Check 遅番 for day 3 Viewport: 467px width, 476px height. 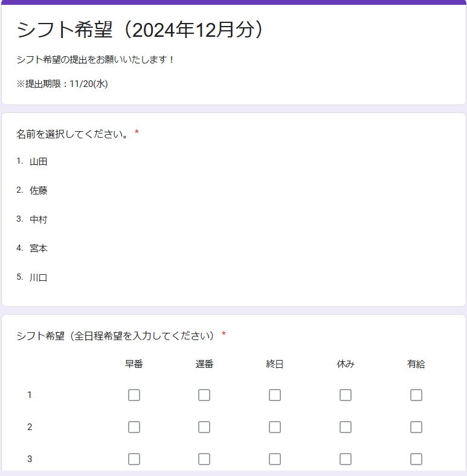[204, 459]
